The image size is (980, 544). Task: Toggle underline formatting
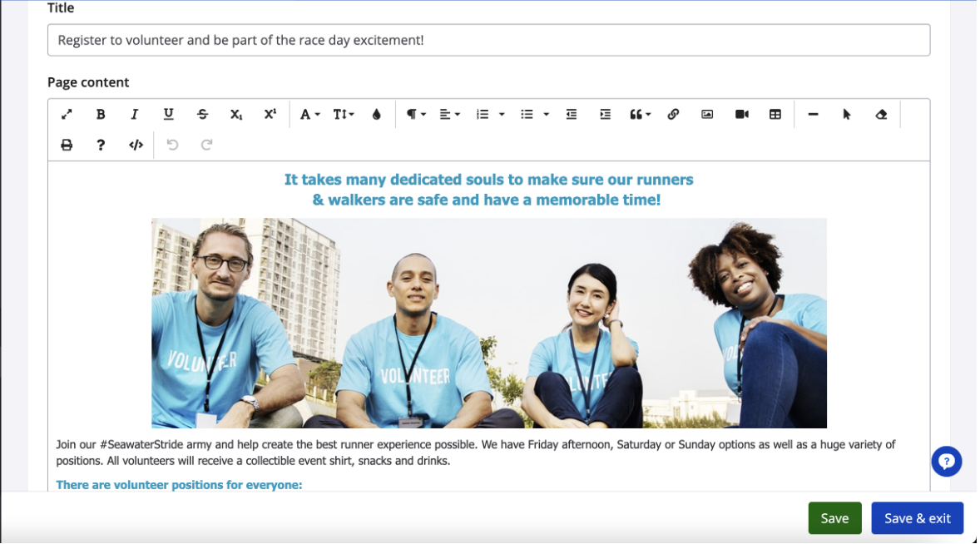pyautogui.click(x=168, y=115)
